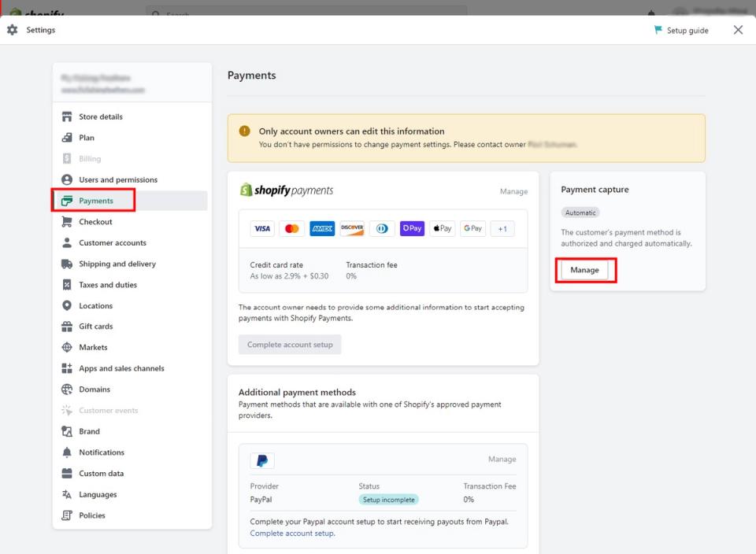Image resolution: width=756 pixels, height=554 pixels.
Task: Click the Google Pay logo
Action: point(472,228)
